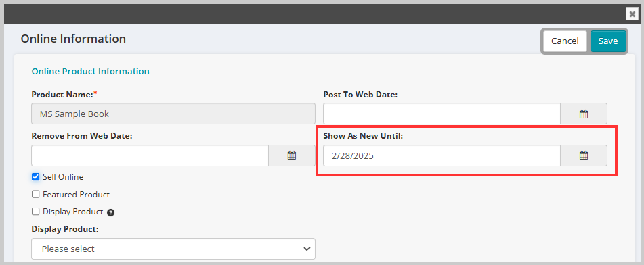Click the Product Name label
The image size is (644, 265).
(64, 95)
